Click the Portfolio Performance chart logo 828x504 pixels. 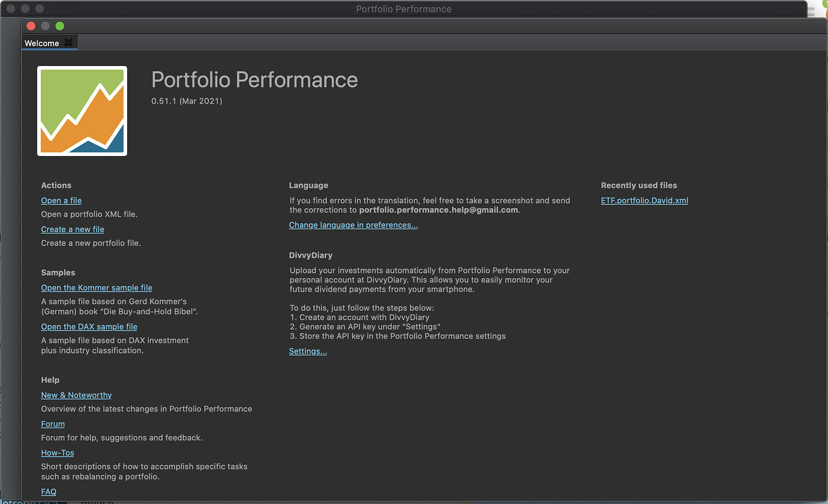pyautogui.click(x=82, y=111)
